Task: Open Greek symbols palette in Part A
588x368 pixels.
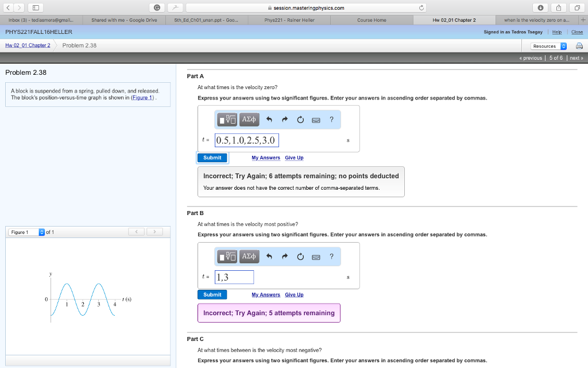Action: [249, 120]
